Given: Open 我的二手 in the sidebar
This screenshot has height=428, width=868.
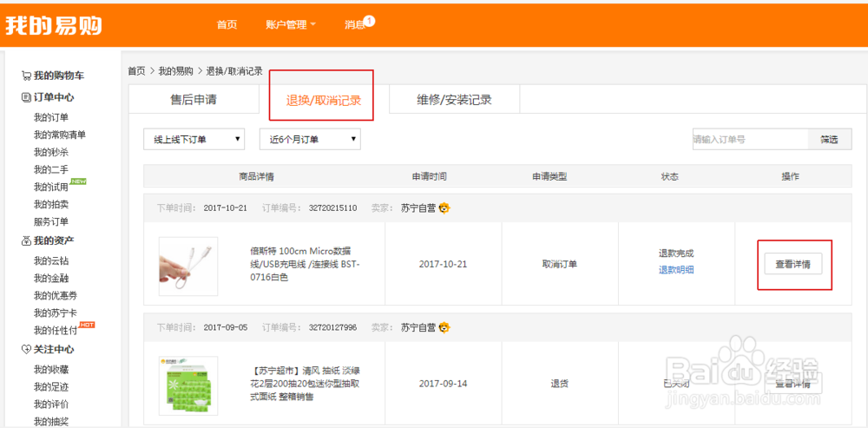Looking at the screenshot, I should (51, 169).
